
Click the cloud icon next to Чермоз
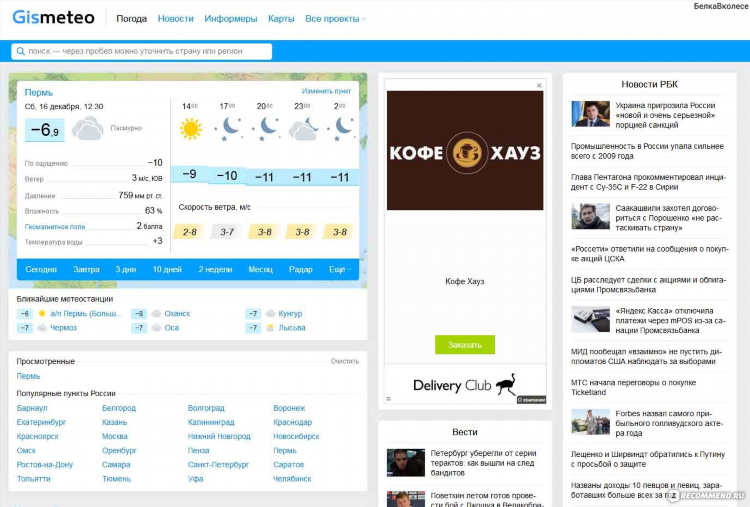click(42, 328)
